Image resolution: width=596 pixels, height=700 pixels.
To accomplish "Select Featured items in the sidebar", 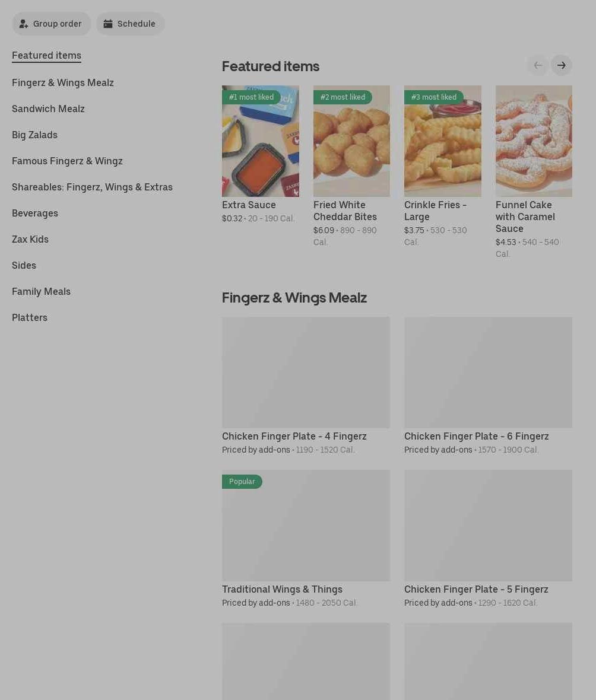I will pos(46,55).
